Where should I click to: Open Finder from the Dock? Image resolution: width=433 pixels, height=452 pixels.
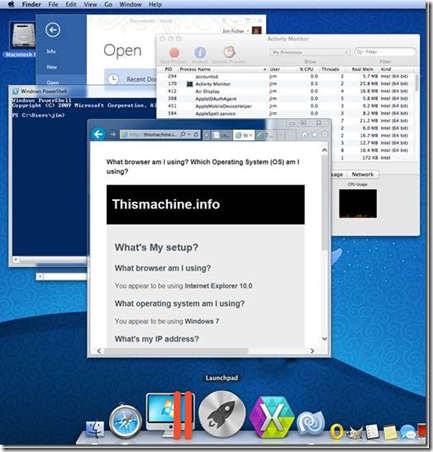[x=95, y=429]
